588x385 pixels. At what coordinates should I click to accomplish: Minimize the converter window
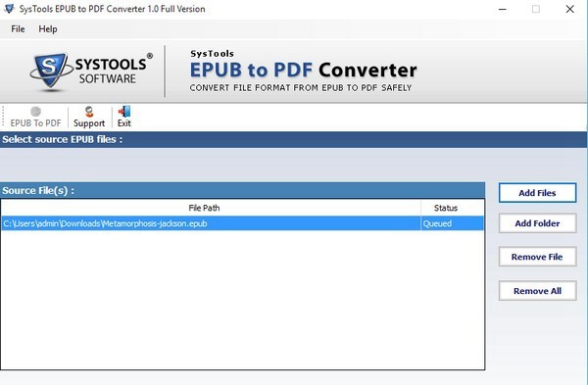click(x=503, y=9)
